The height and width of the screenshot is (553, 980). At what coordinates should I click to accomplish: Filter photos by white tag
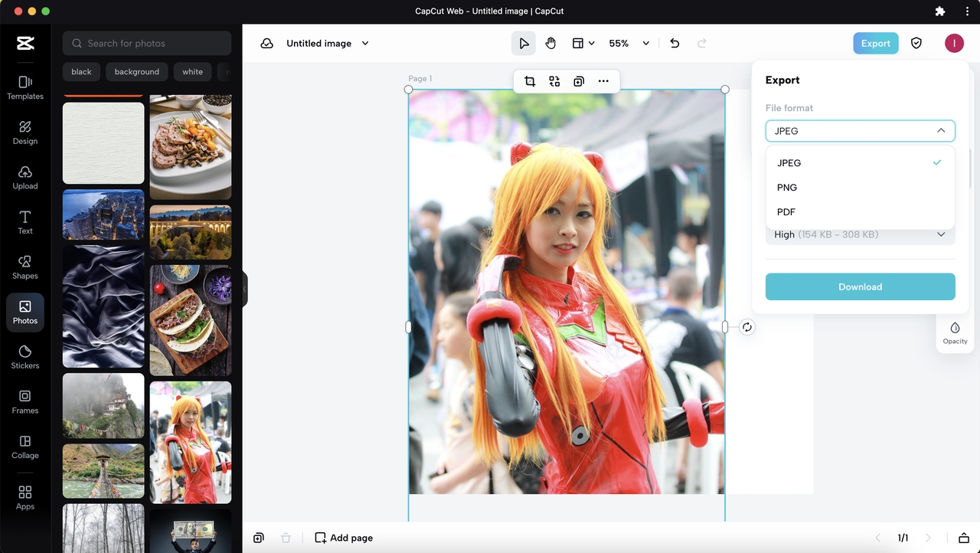[193, 72]
